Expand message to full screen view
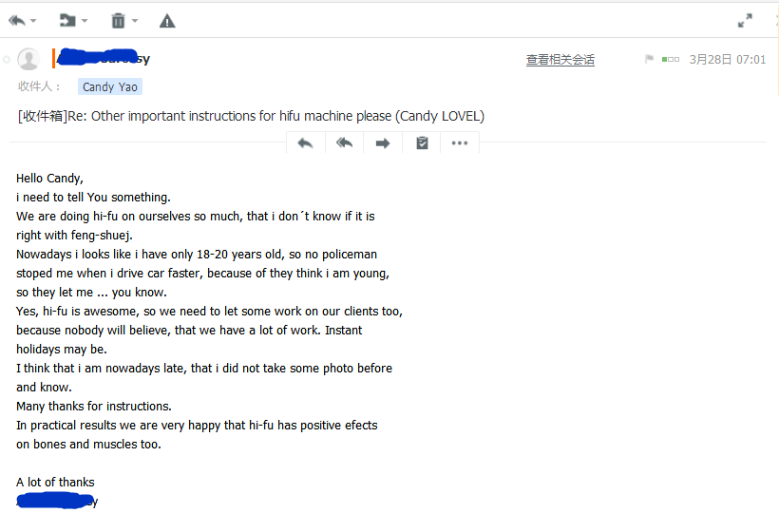Viewport: 779px width, 532px height. coord(745,20)
